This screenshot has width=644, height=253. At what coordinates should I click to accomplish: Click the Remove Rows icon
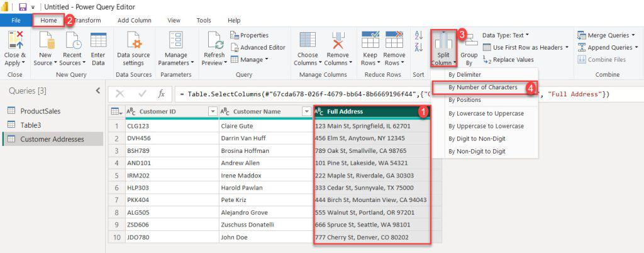point(394,40)
